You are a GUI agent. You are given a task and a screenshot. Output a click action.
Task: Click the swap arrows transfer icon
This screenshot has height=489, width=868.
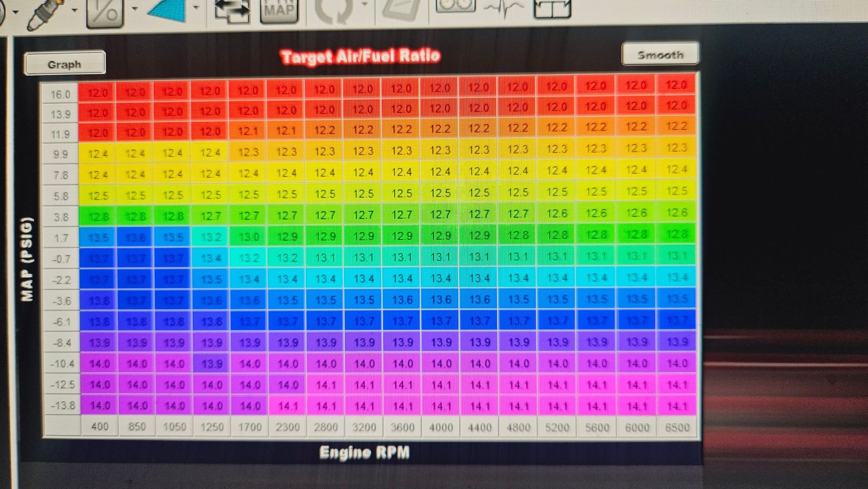coord(233,10)
